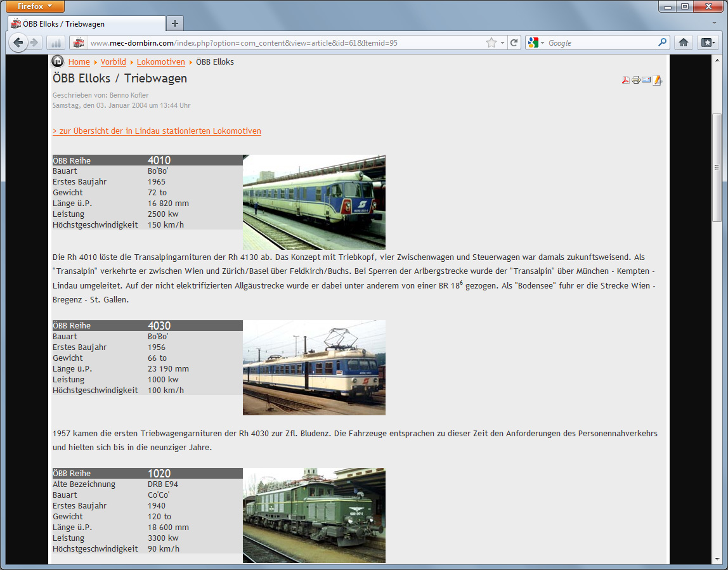Open a new tab with the plus button
This screenshot has width=728, height=570.
point(175,23)
